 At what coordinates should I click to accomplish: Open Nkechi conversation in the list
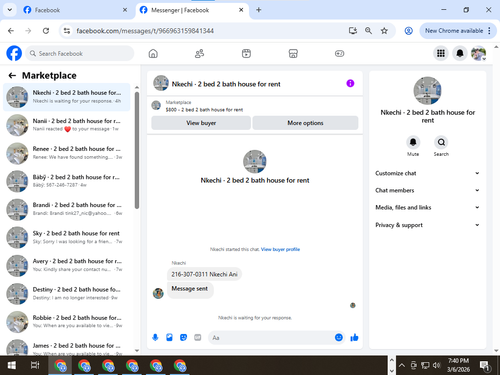pos(67,97)
